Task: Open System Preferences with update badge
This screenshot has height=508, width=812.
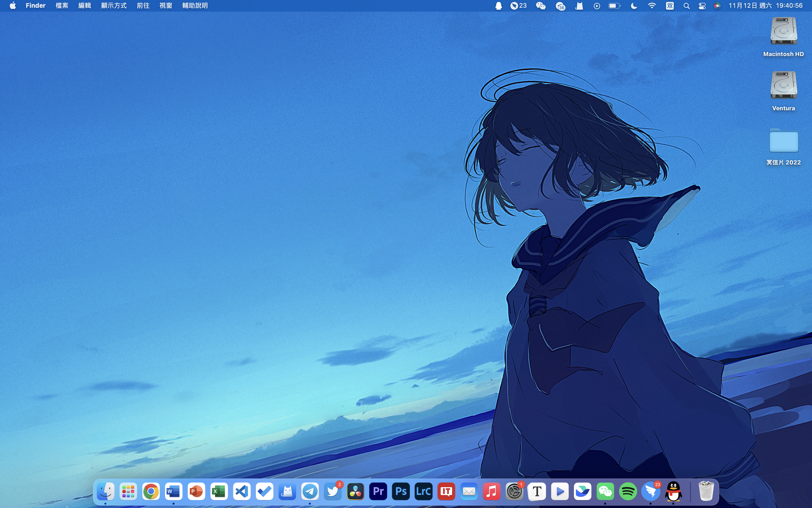Action: tap(514, 492)
